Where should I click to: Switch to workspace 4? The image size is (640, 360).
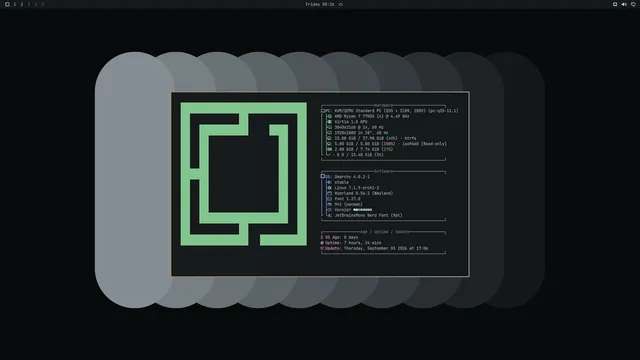[36, 4]
